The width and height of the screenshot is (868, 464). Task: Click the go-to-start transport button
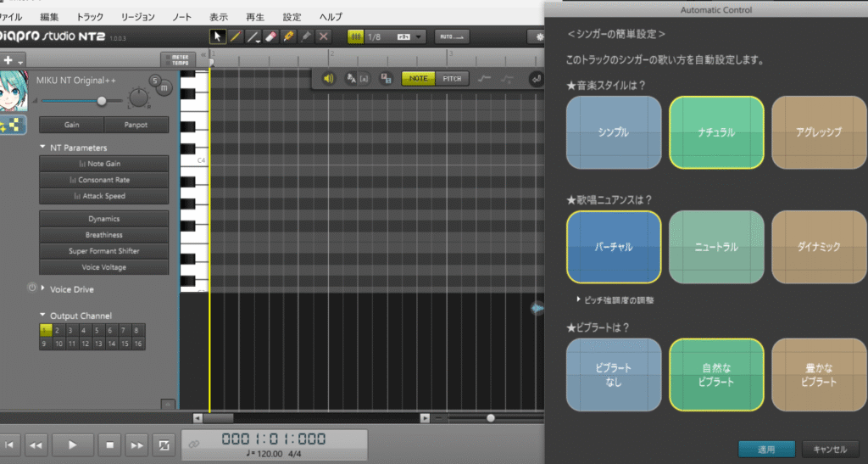tap(9, 444)
